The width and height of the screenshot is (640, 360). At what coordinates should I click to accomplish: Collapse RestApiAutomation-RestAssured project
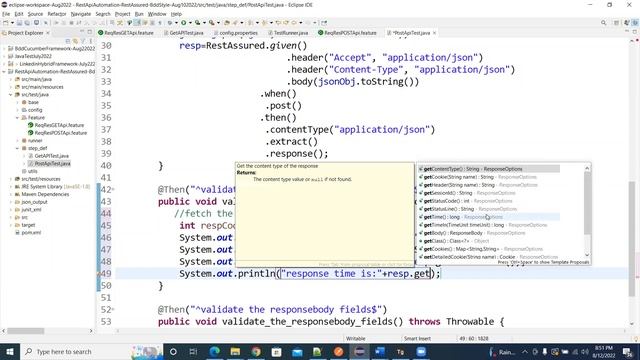coord(4,71)
